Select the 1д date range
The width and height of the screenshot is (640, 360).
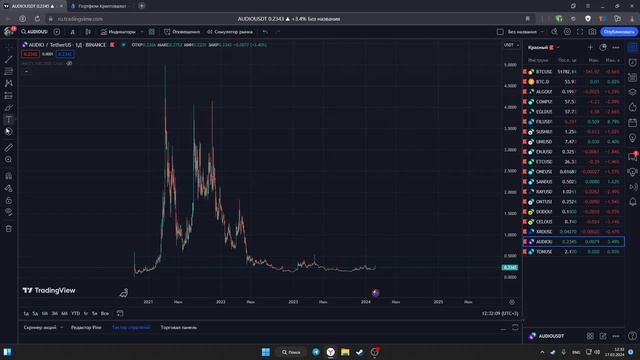click(26, 313)
